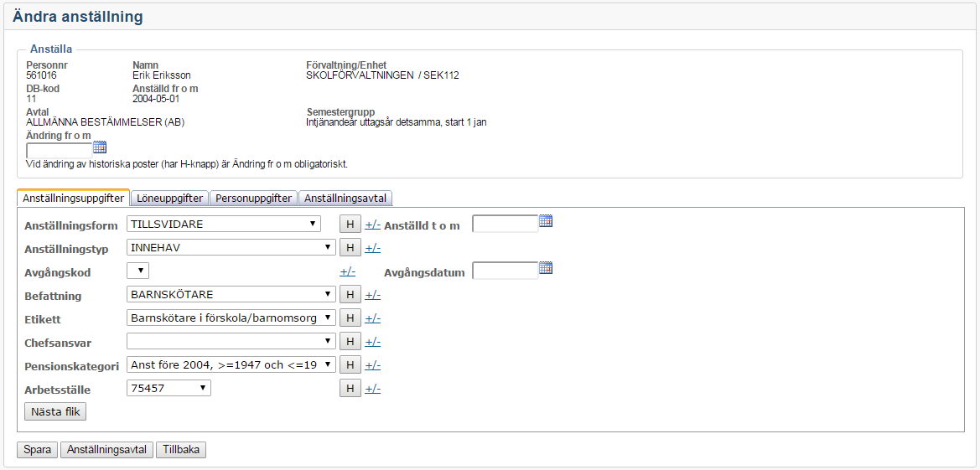
Task: Switch to the Personuppgifter tab
Action: tap(253, 199)
